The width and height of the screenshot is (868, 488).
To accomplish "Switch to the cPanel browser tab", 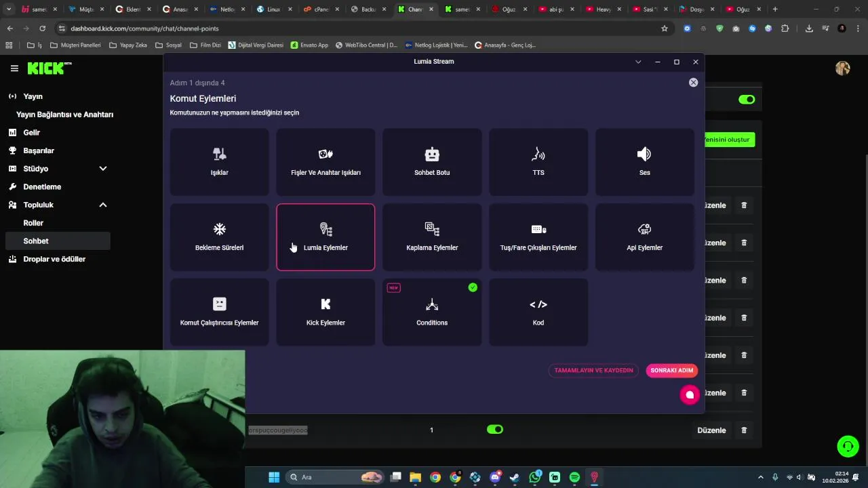I will (x=321, y=9).
